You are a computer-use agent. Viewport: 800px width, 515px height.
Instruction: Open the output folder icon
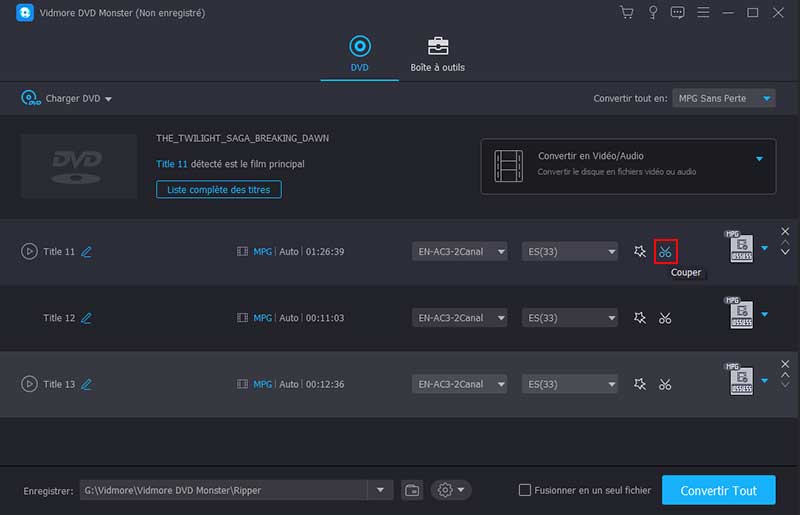[412, 490]
